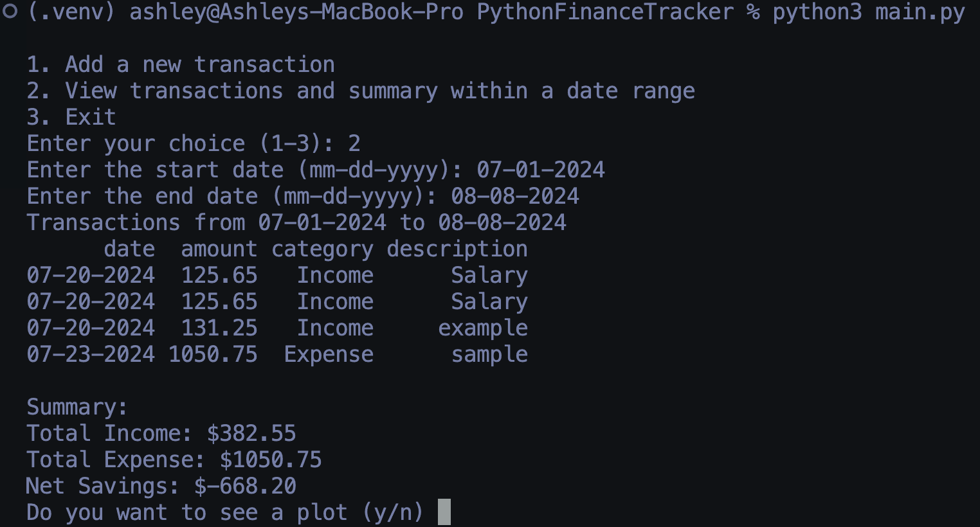Click the 'date' column header
This screenshot has height=527, width=980.
[x=129, y=249]
